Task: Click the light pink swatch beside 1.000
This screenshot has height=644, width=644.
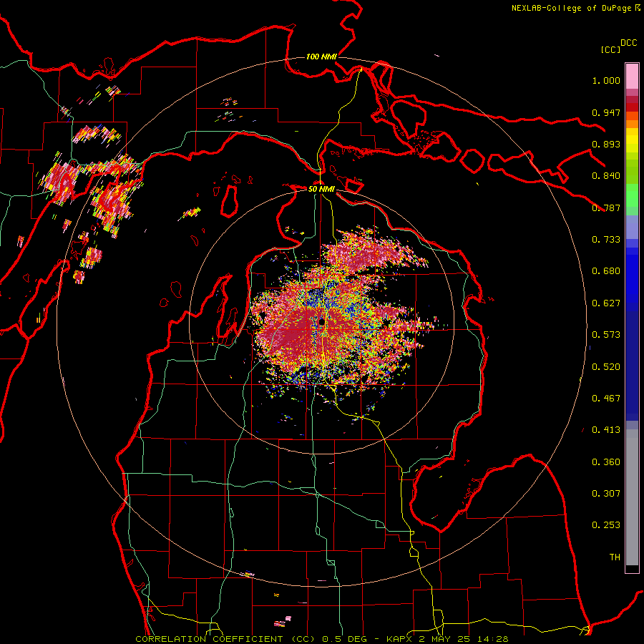Action: (632, 77)
